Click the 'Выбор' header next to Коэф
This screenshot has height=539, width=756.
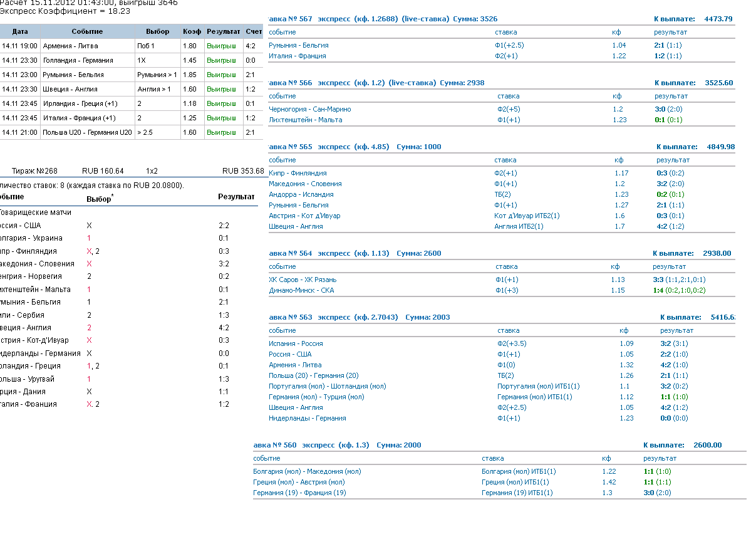157,31
